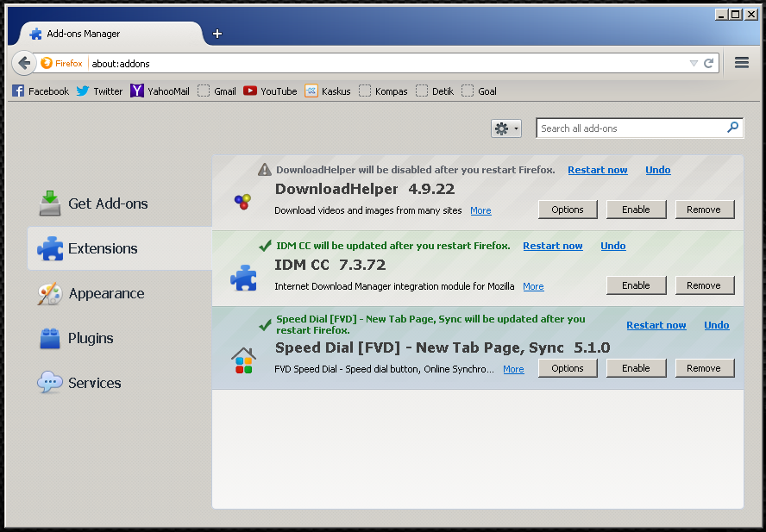Open More details for Speed Dial
This screenshot has height=532, width=766.
(x=513, y=369)
